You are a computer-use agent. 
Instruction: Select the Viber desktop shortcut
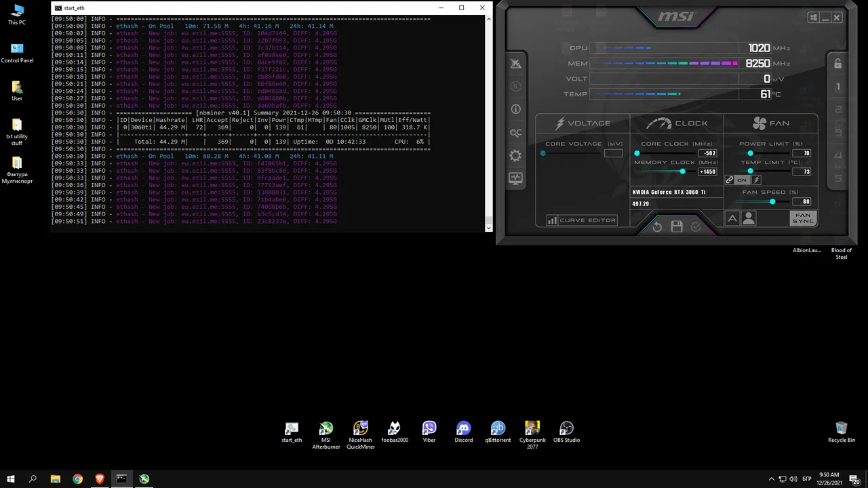click(429, 432)
